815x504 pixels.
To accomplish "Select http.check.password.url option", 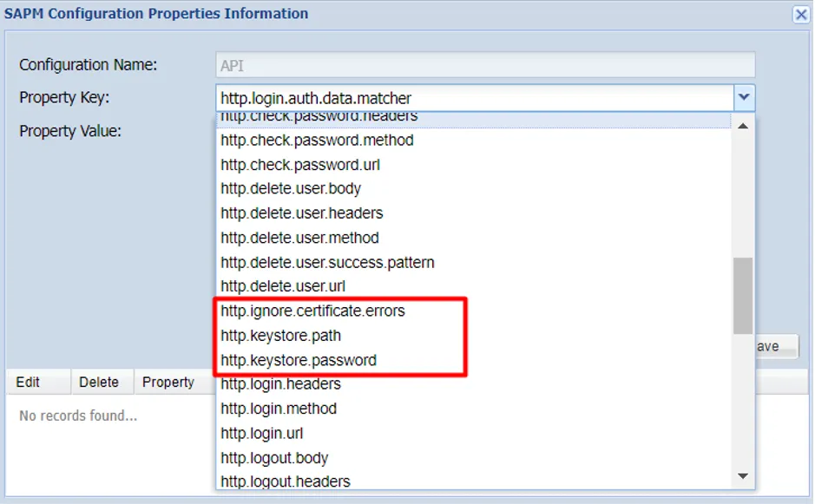I will click(x=474, y=165).
